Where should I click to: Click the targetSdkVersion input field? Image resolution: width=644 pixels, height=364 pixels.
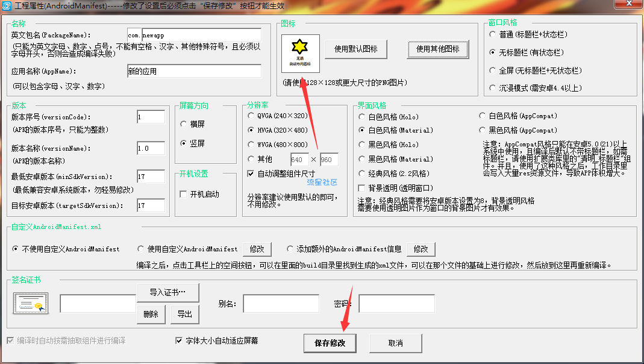point(151,205)
